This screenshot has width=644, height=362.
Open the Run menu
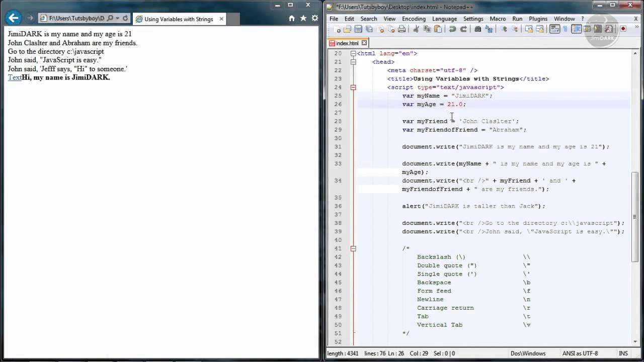(x=517, y=19)
